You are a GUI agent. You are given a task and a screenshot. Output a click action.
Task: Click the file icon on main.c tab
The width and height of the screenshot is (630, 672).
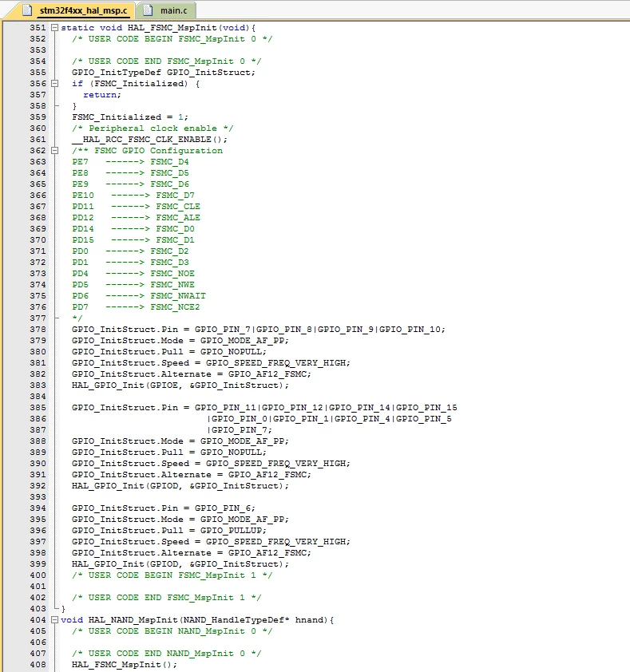(x=148, y=10)
